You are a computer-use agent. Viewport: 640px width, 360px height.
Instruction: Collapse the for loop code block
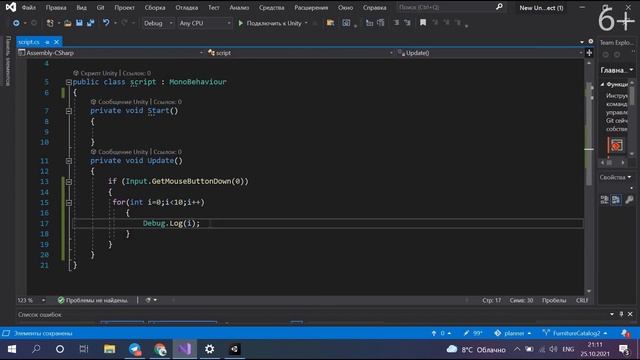pyautogui.click(x=69, y=202)
